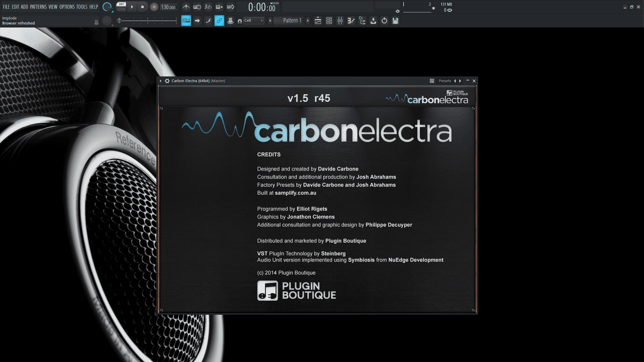644x362 pixels.
Task: Click the download-tray icon in the toolbar
Action: 373,21
